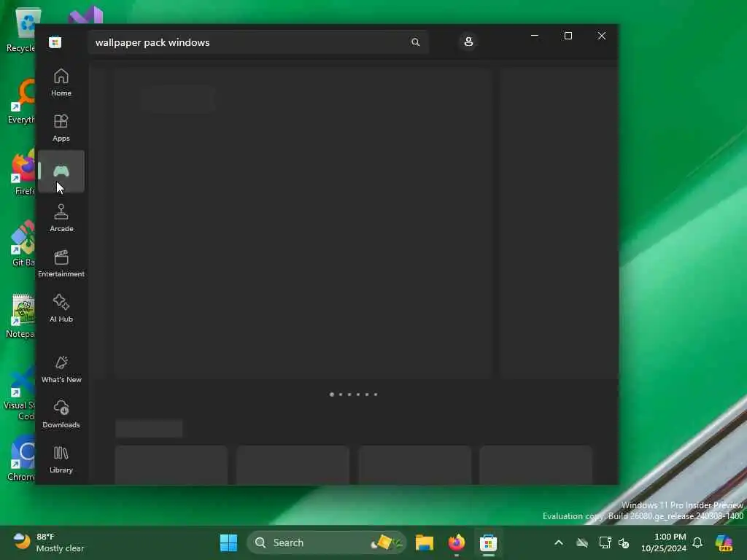Open the Windows Start menu
The image size is (747, 560).
[228, 542]
